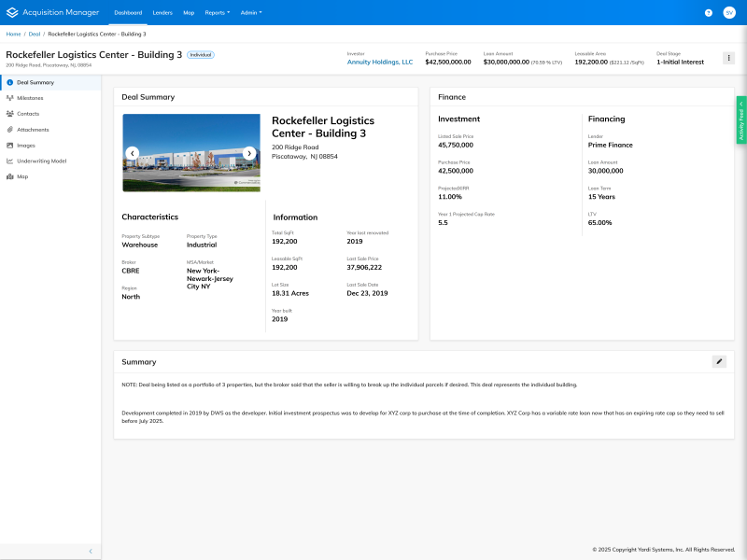The height and width of the screenshot is (560, 747).
Task: Open the three-dot deal options menu
Action: tap(728, 58)
